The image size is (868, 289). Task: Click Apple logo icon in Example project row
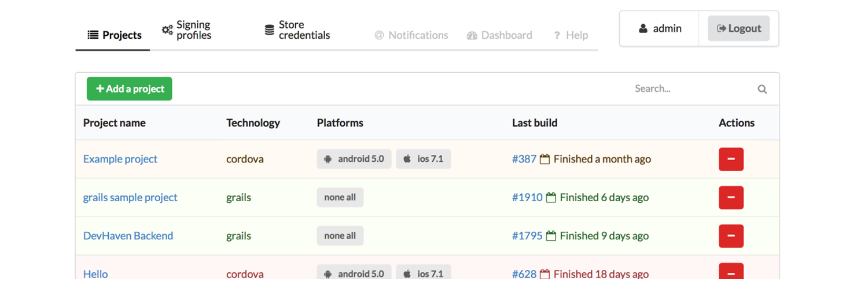(407, 159)
